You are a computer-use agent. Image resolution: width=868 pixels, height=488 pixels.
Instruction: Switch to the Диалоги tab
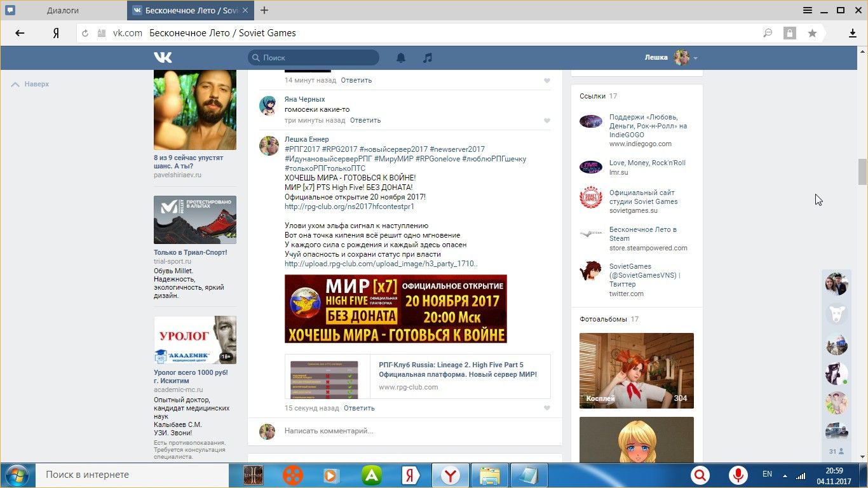(x=64, y=10)
